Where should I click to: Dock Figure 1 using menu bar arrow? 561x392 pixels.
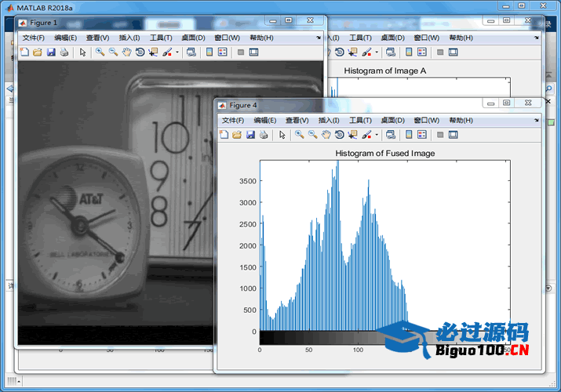pos(319,38)
